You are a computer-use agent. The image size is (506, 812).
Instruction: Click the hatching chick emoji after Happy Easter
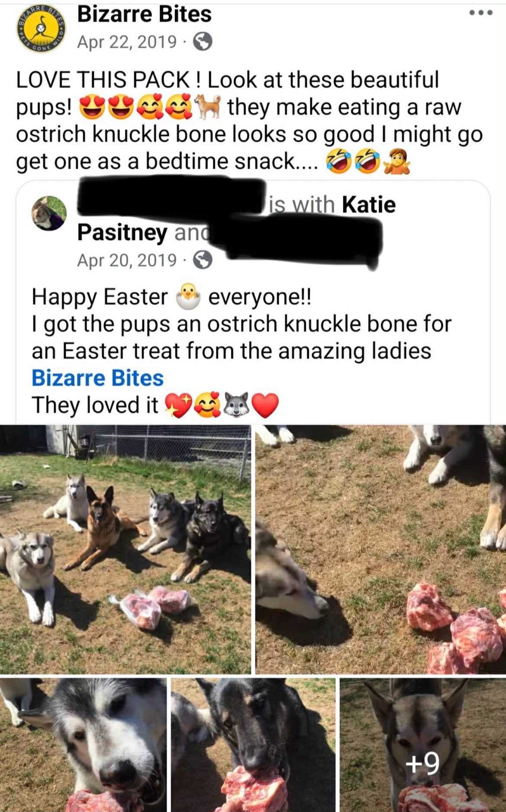coord(188,297)
